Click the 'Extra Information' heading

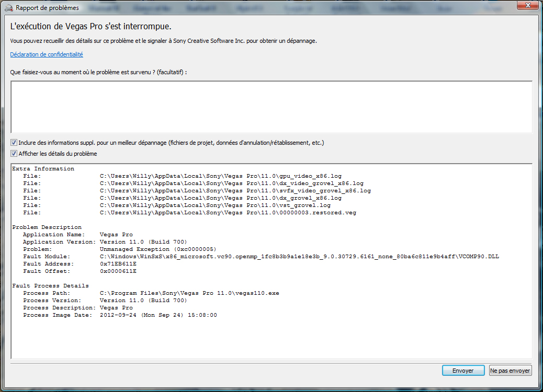tap(43, 169)
